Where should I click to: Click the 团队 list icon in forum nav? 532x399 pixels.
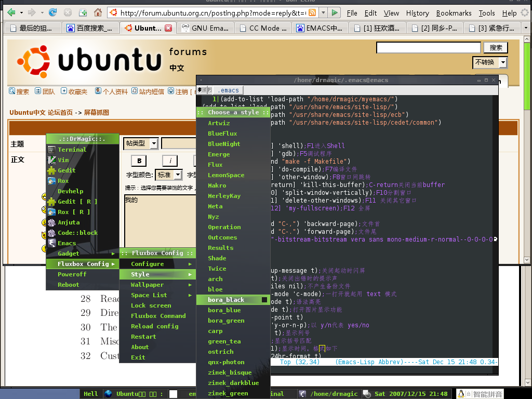[x=38, y=91]
